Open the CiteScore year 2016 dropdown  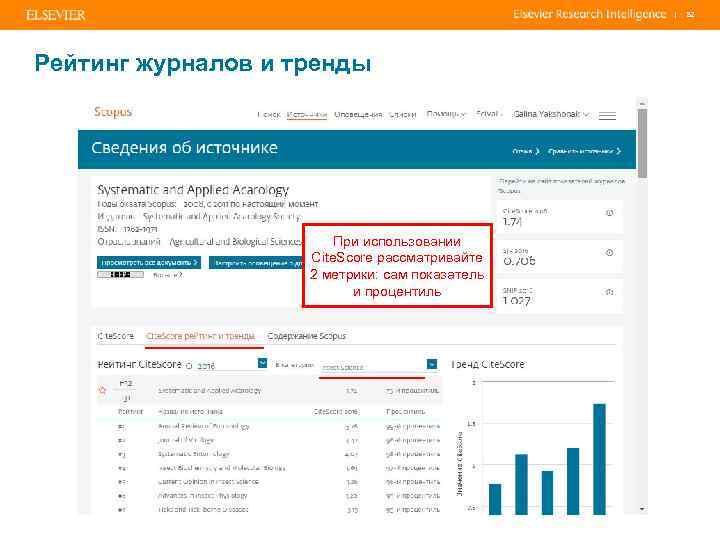(262, 363)
